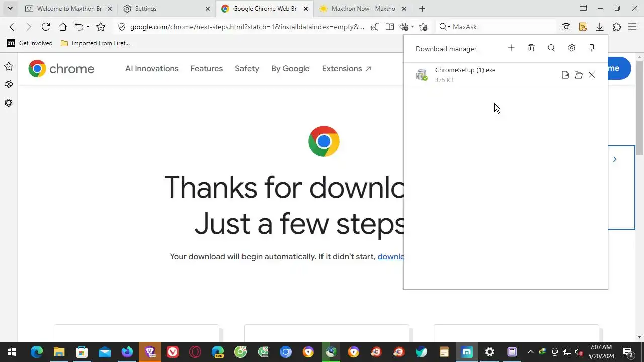Reload the current page
Screen dimensions: 644x362
coord(46,27)
